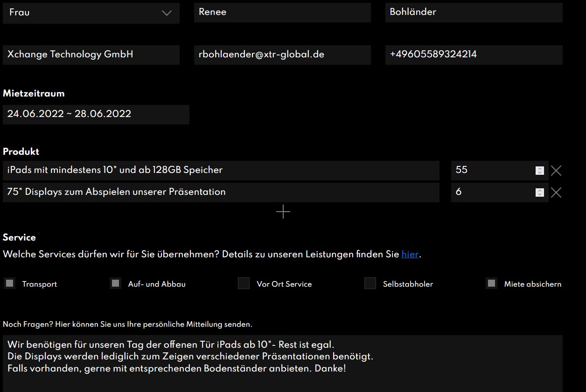The image size is (586, 392).
Task: Toggle the Transport checkbox
Action: tap(10, 283)
